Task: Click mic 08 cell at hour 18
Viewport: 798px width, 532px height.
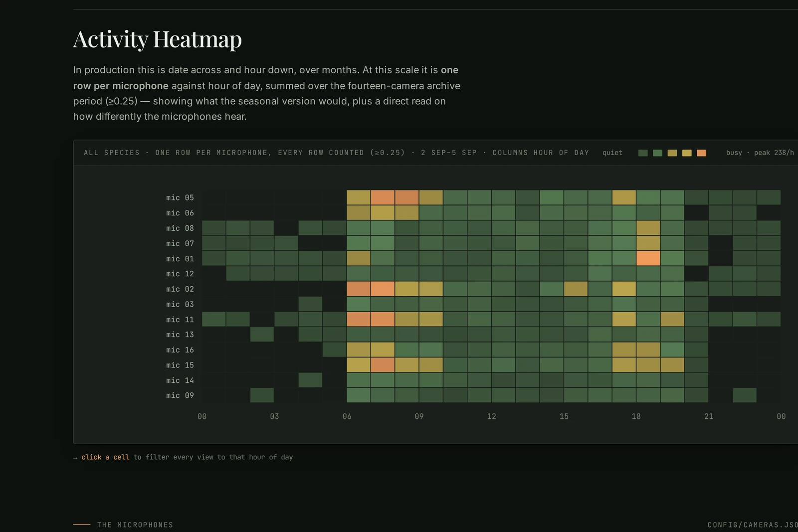Action: (x=648, y=228)
